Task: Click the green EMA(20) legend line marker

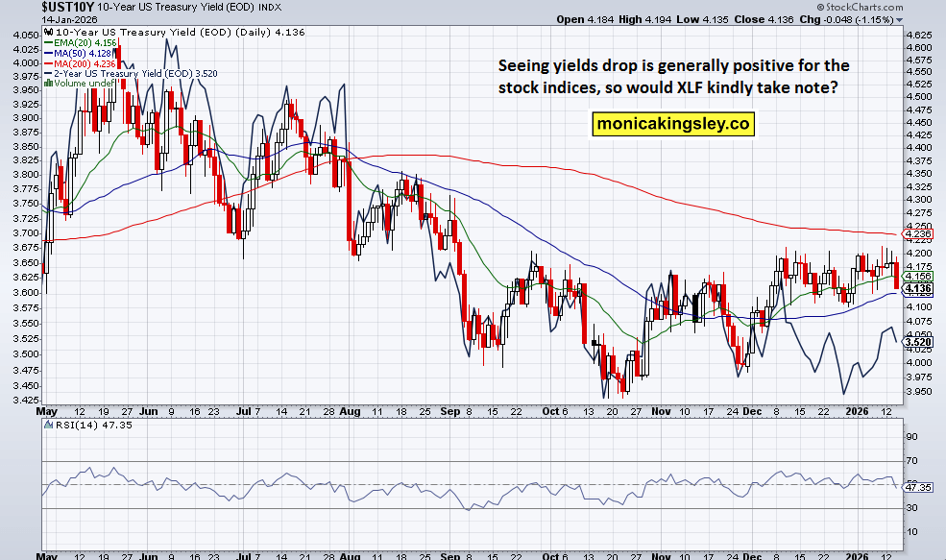Action: pos(46,45)
